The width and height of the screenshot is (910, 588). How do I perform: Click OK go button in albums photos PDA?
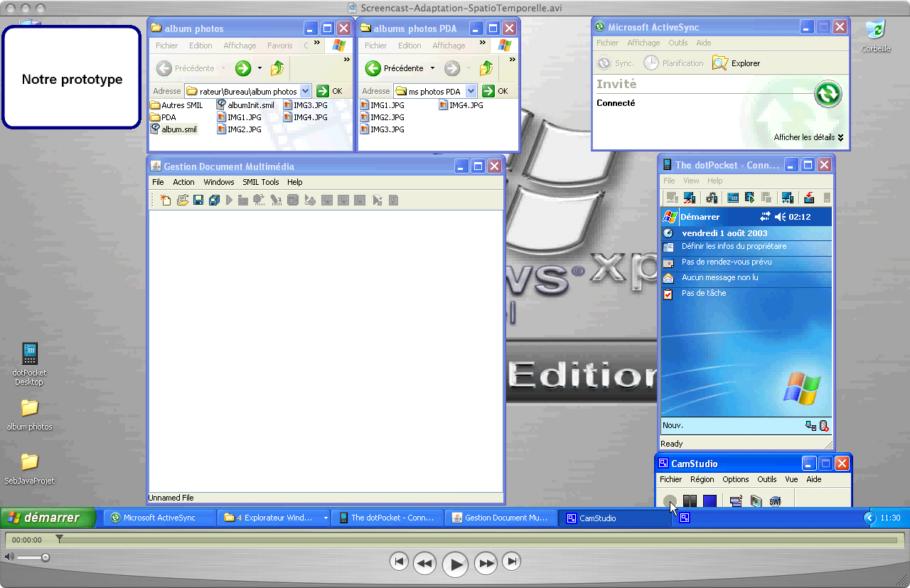click(495, 91)
